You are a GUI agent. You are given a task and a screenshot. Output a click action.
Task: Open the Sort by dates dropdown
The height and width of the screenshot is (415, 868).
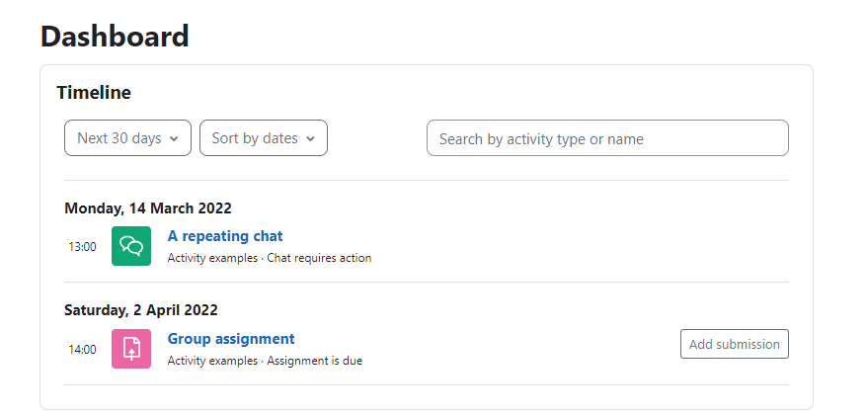(264, 138)
